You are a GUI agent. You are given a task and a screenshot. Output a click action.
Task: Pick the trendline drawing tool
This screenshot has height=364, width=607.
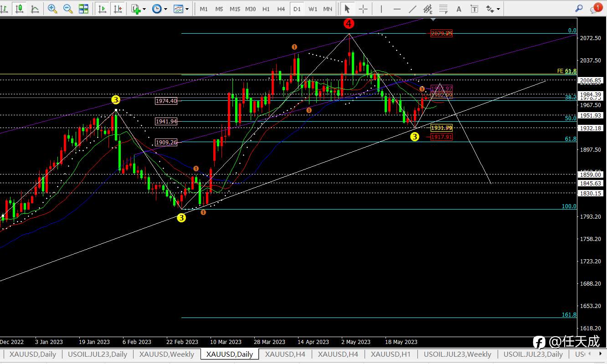click(x=412, y=9)
